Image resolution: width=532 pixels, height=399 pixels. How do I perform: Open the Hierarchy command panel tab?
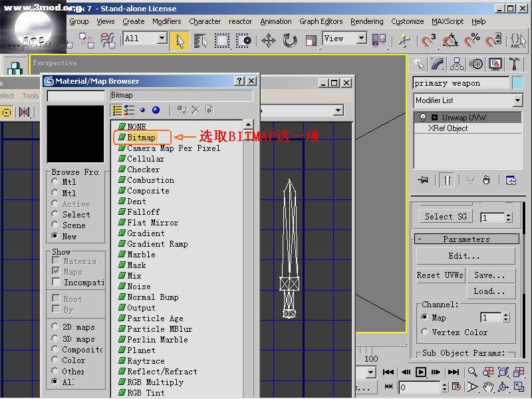pyautogui.click(x=457, y=64)
